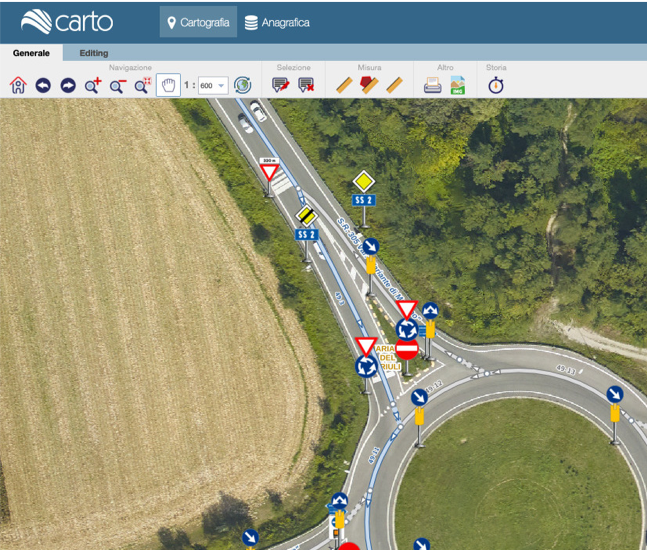This screenshot has height=550, width=647.
Task: Clear the selection with the red X icon
Action: tap(306, 85)
